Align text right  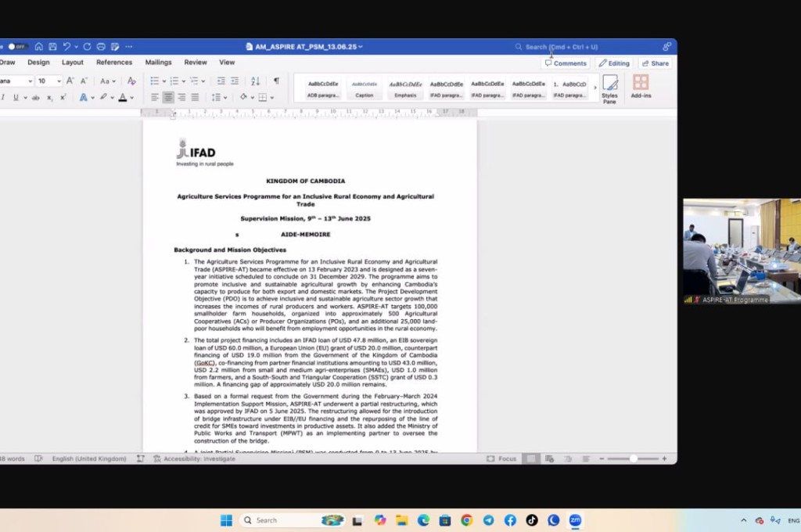click(x=181, y=97)
